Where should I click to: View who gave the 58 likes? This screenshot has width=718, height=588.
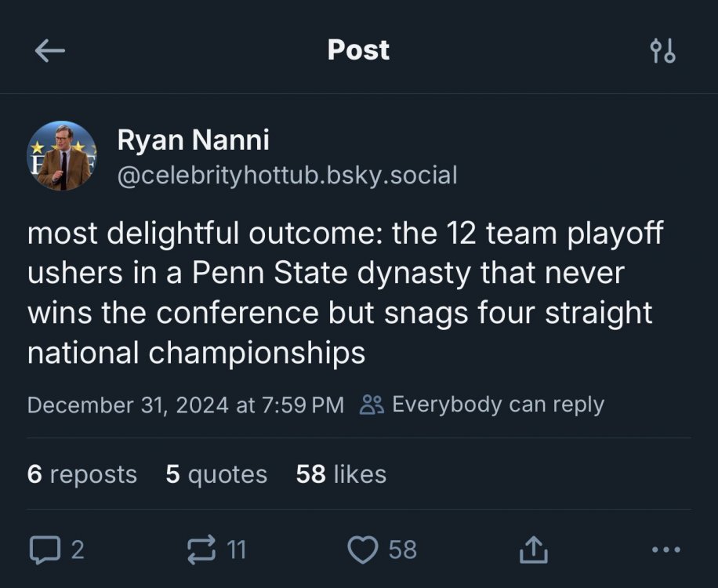341,474
